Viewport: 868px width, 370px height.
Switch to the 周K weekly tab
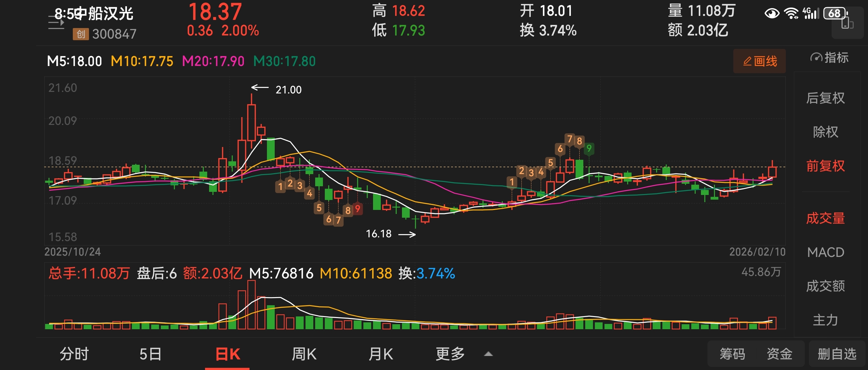[x=304, y=354]
